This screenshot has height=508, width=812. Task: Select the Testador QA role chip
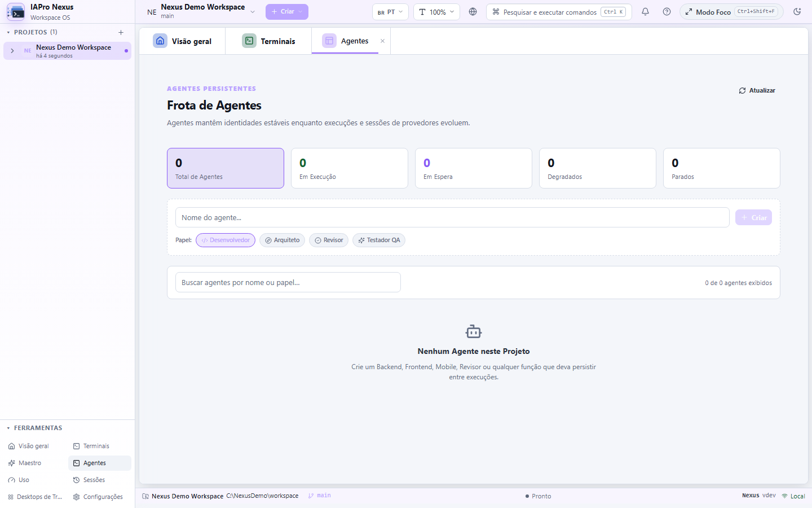[x=379, y=240]
